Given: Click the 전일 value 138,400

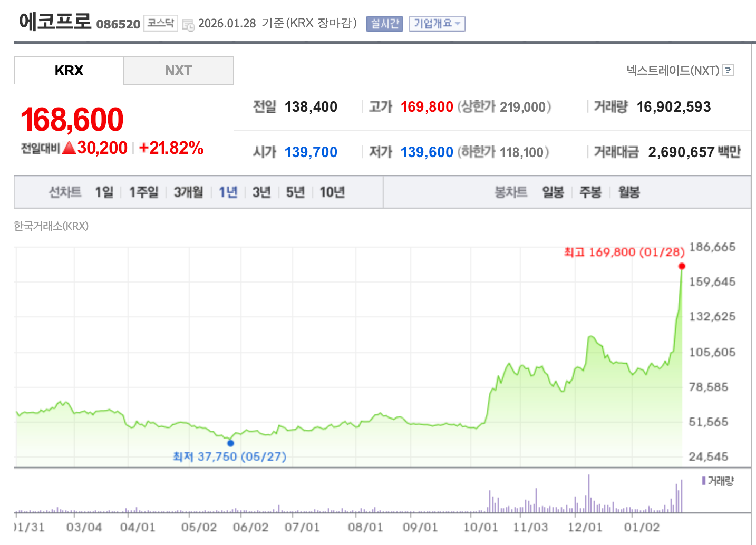Looking at the screenshot, I should click(x=311, y=107).
